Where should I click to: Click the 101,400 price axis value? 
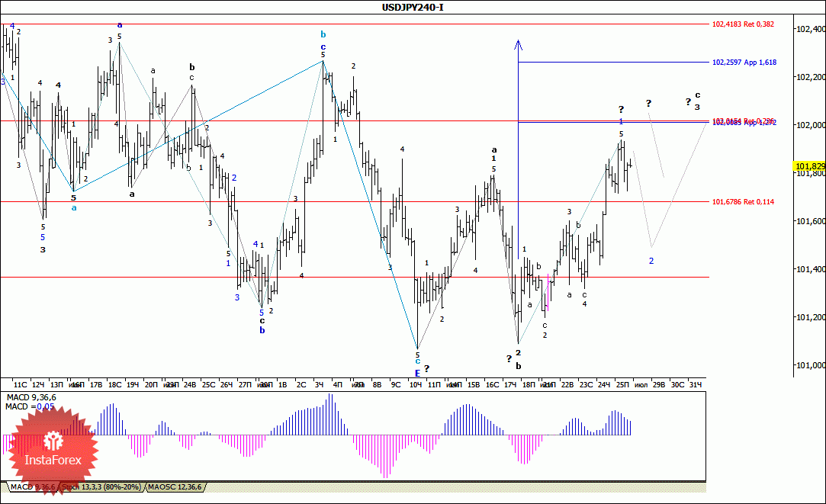point(810,269)
